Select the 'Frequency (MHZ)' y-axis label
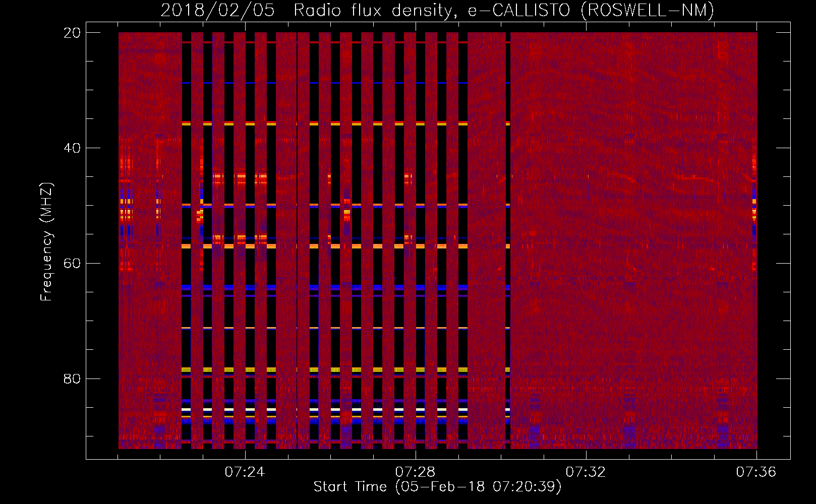The width and height of the screenshot is (816, 504). click(x=46, y=242)
